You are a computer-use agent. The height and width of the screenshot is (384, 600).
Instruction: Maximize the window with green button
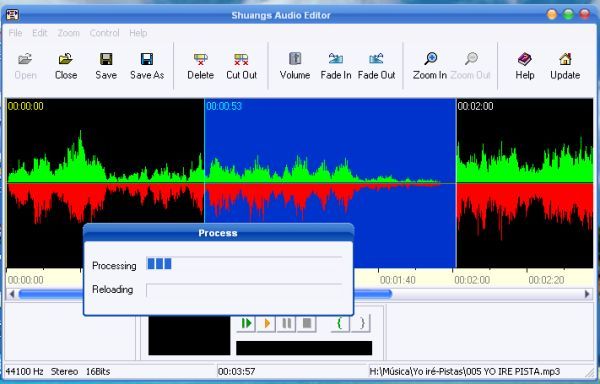pos(568,15)
